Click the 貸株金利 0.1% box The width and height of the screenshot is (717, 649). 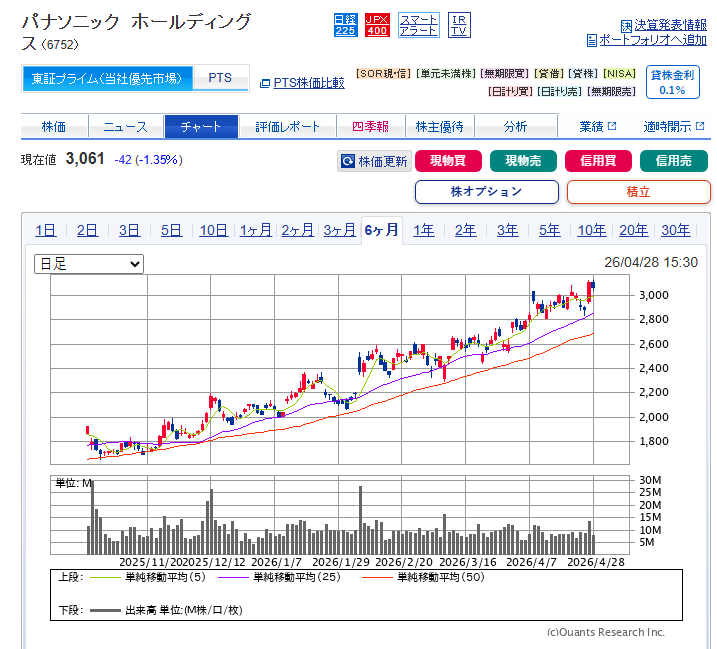pos(673,82)
